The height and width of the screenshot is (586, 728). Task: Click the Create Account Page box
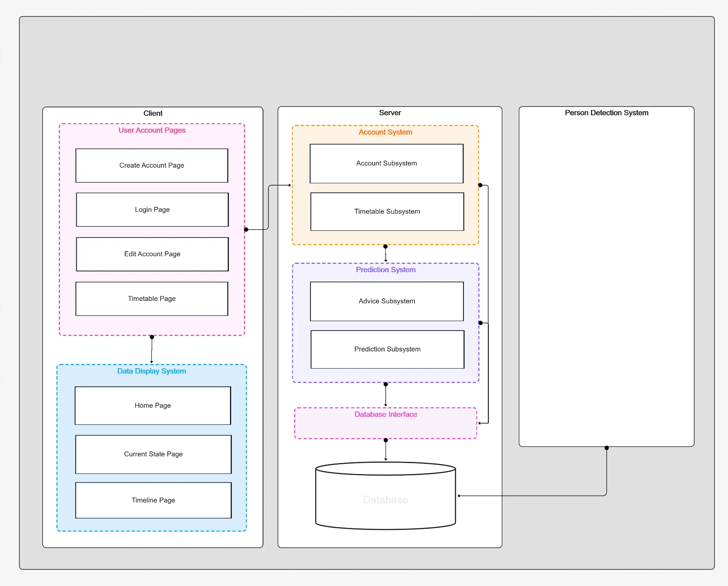pos(152,165)
